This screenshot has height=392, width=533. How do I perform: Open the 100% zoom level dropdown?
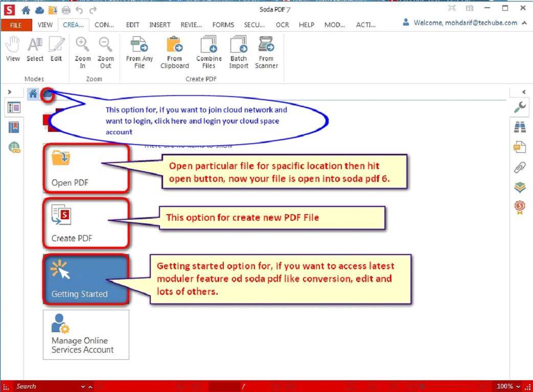508,386
